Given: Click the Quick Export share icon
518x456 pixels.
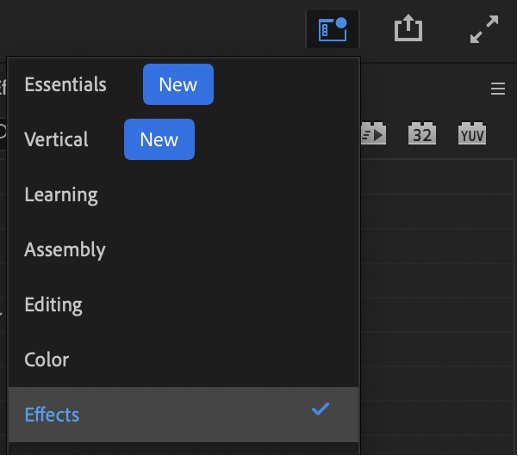Looking at the screenshot, I should click(408, 28).
